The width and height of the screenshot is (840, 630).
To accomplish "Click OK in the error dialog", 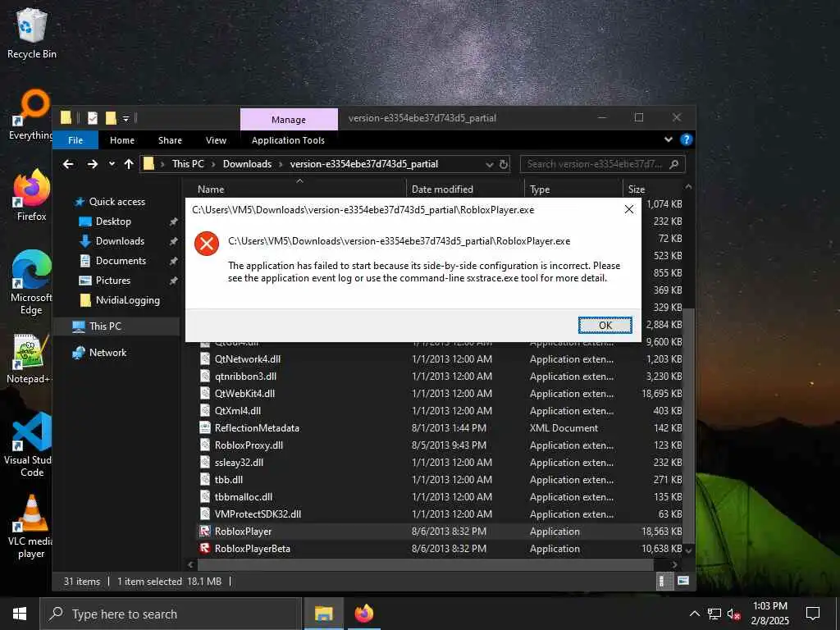I will click(605, 325).
